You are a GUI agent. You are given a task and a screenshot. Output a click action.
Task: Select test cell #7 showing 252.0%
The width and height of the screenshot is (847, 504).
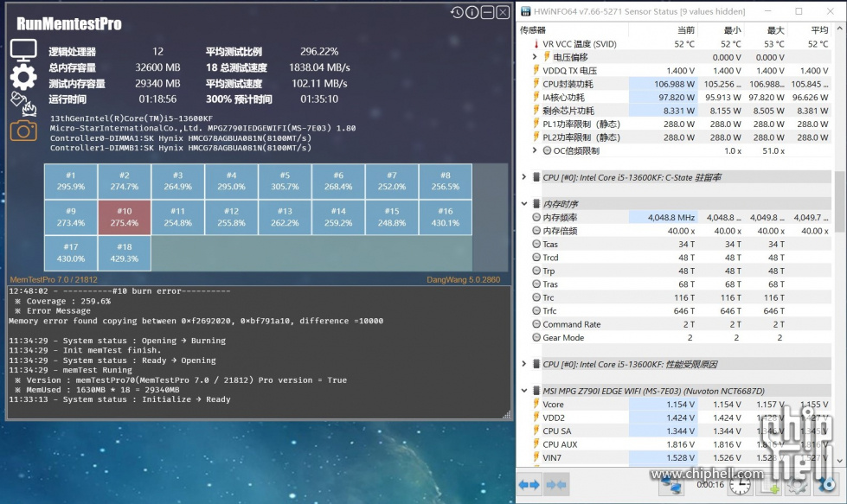click(x=392, y=181)
